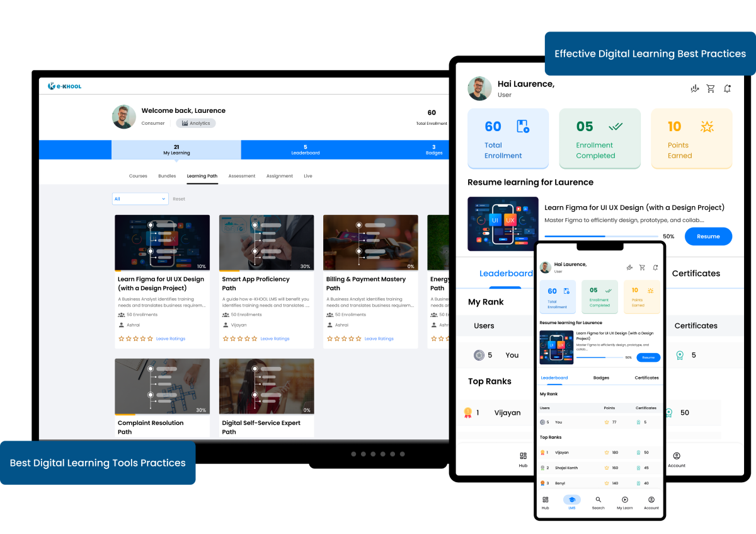
Task: Open Account in the phone bottom navigation
Action: (651, 502)
